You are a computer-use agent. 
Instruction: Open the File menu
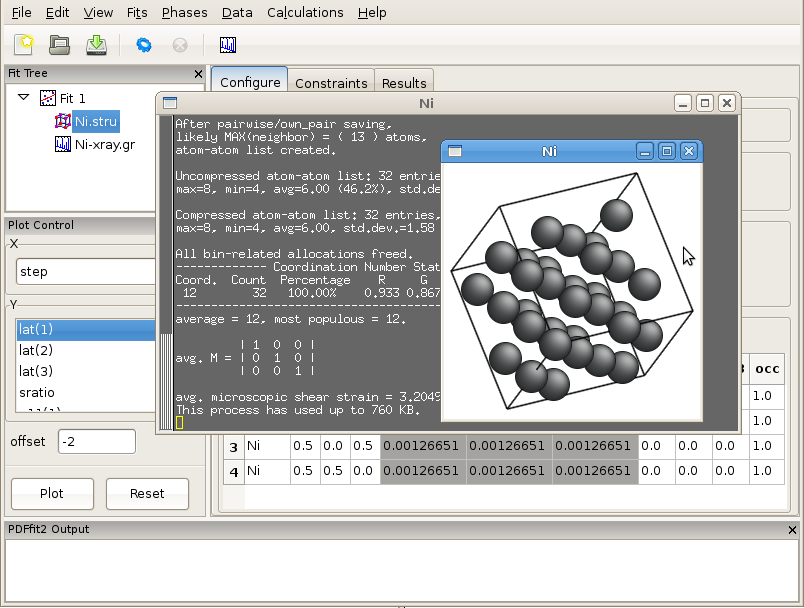pyautogui.click(x=21, y=12)
